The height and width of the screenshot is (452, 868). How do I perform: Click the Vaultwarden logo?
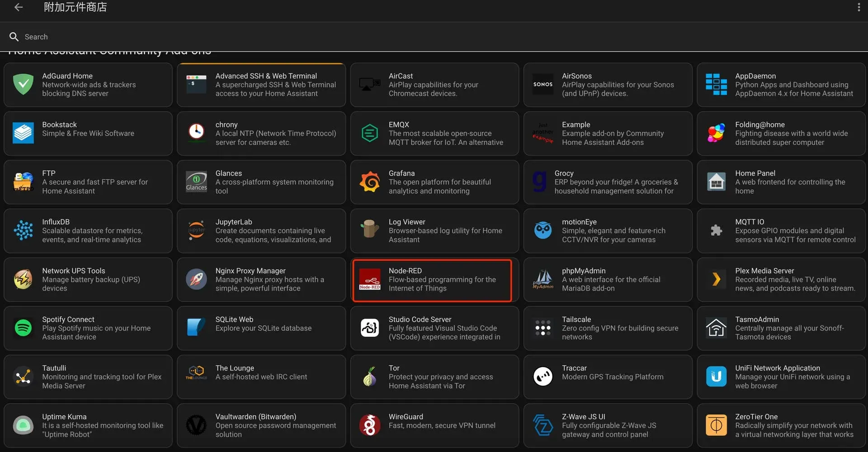click(196, 425)
